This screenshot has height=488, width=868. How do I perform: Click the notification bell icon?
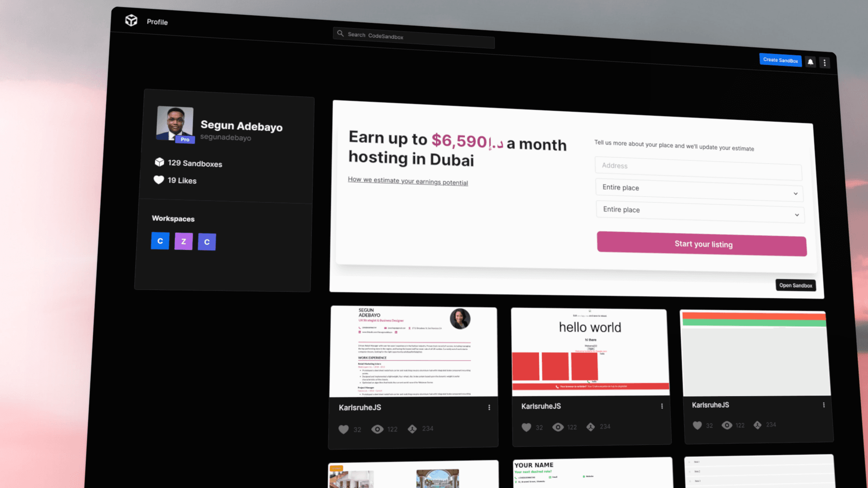tap(810, 61)
